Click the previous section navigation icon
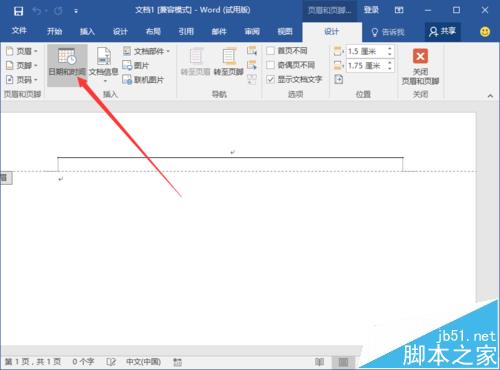Viewport: 500px width, 370px height. [x=252, y=51]
